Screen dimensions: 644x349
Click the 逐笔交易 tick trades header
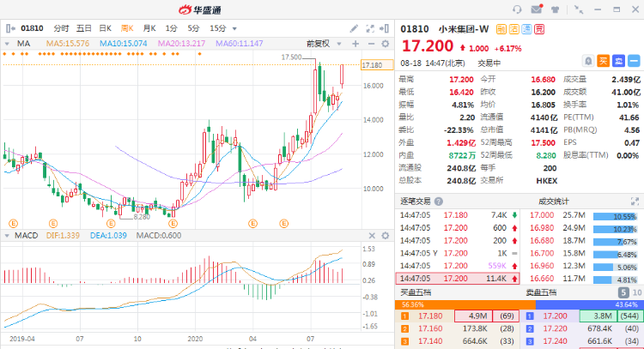pos(418,201)
